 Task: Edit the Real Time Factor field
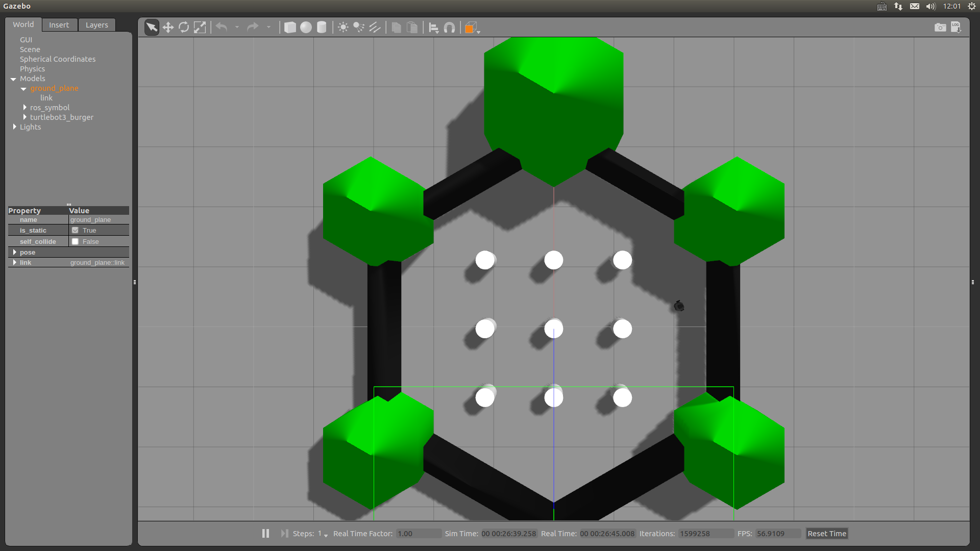coord(418,533)
